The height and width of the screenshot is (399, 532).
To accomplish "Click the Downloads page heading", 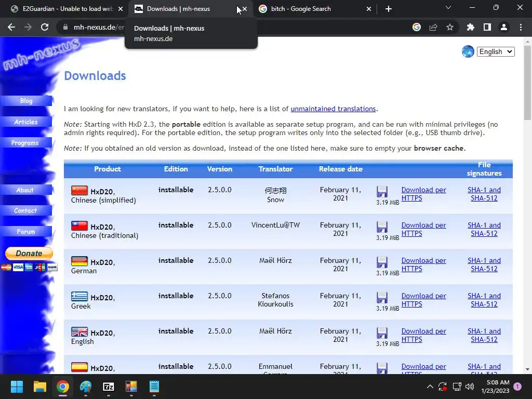I will [x=95, y=76].
